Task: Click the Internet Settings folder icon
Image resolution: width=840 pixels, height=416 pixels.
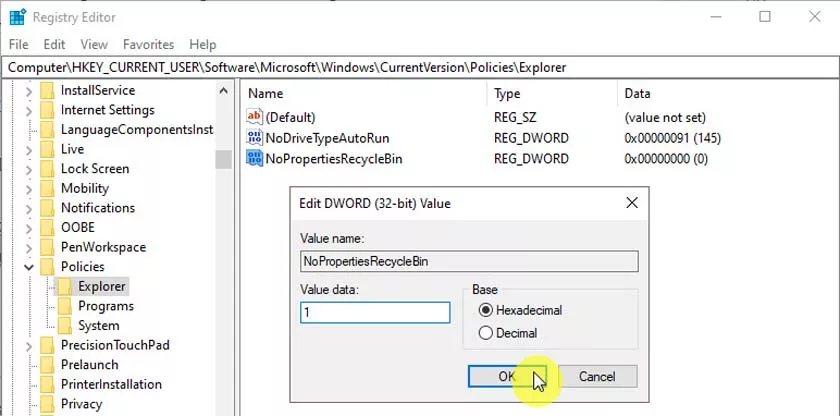Action: pos(48,110)
